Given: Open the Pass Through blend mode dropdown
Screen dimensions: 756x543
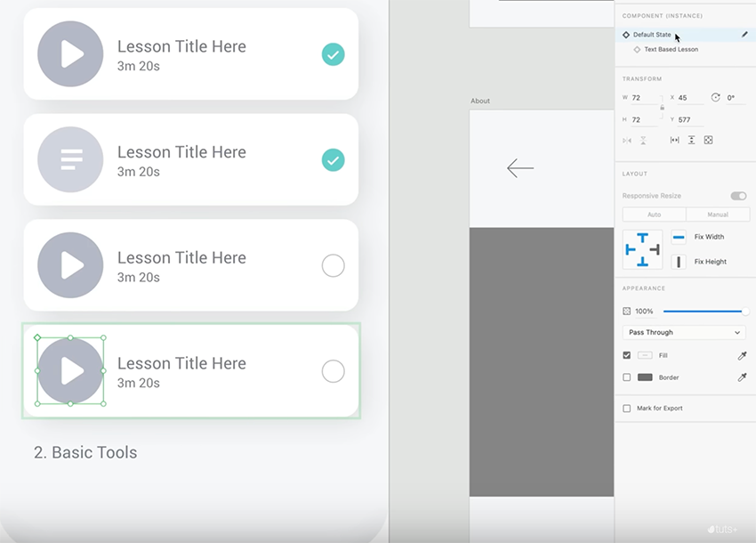Looking at the screenshot, I should pyautogui.click(x=684, y=332).
